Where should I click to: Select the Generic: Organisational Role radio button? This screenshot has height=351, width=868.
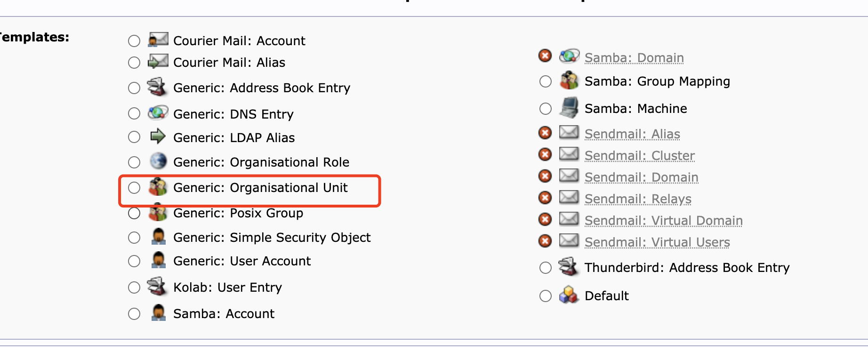[x=134, y=162]
